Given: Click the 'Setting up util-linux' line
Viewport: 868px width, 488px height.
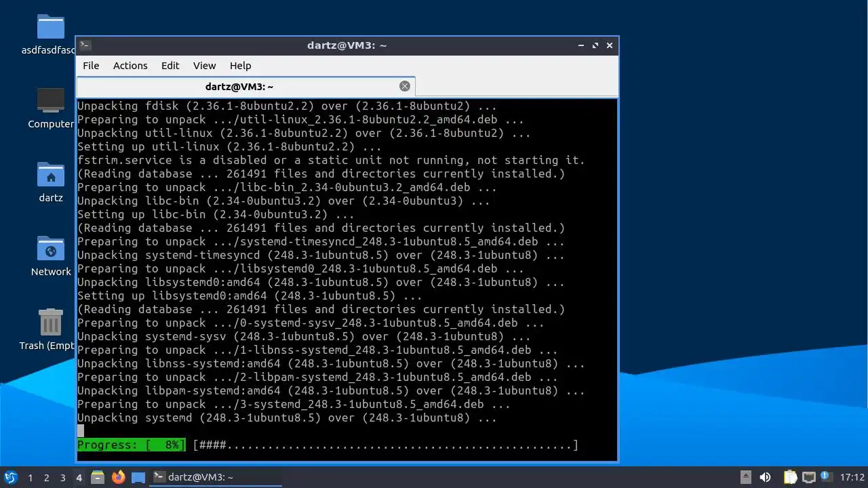Looking at the screenshot, I should click(229, 147).
